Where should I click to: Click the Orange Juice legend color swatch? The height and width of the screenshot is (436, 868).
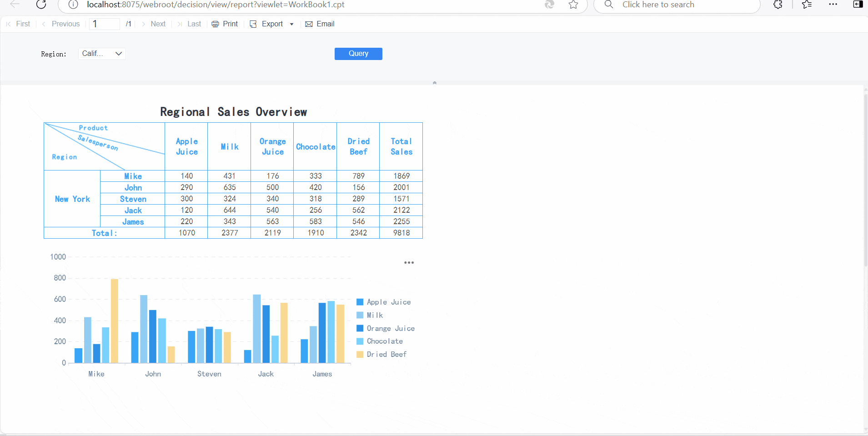click(360, 328)
